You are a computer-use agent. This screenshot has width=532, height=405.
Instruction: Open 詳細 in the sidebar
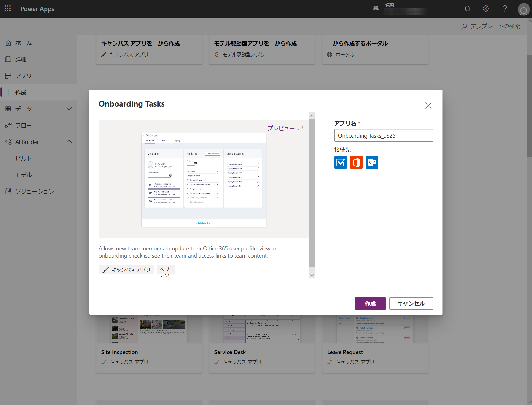tap(38, 59)
